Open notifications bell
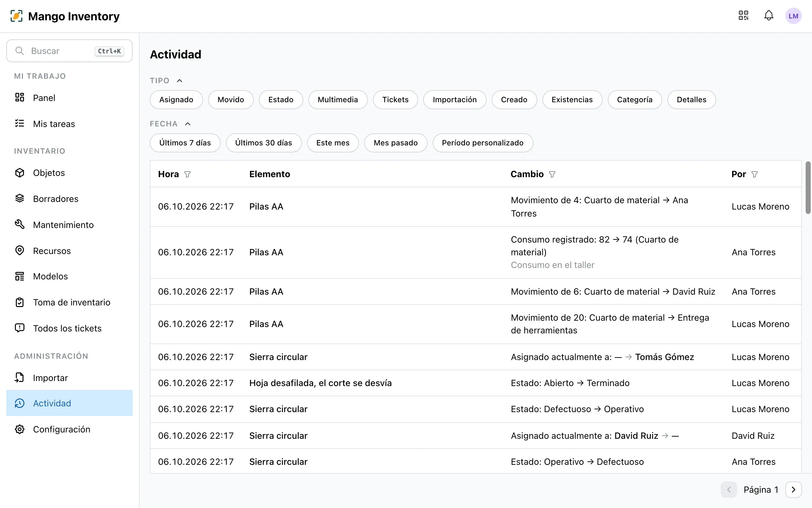The width and height of the screenshot is (812, 508). point(769,16)
